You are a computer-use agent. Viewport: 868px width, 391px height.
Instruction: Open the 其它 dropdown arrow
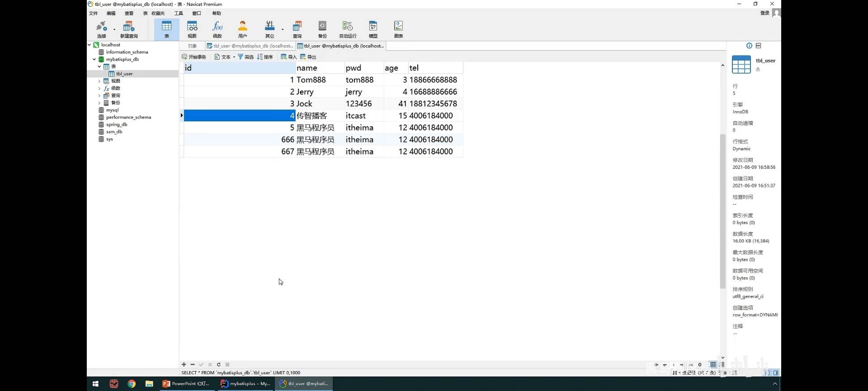pos(283,29)
